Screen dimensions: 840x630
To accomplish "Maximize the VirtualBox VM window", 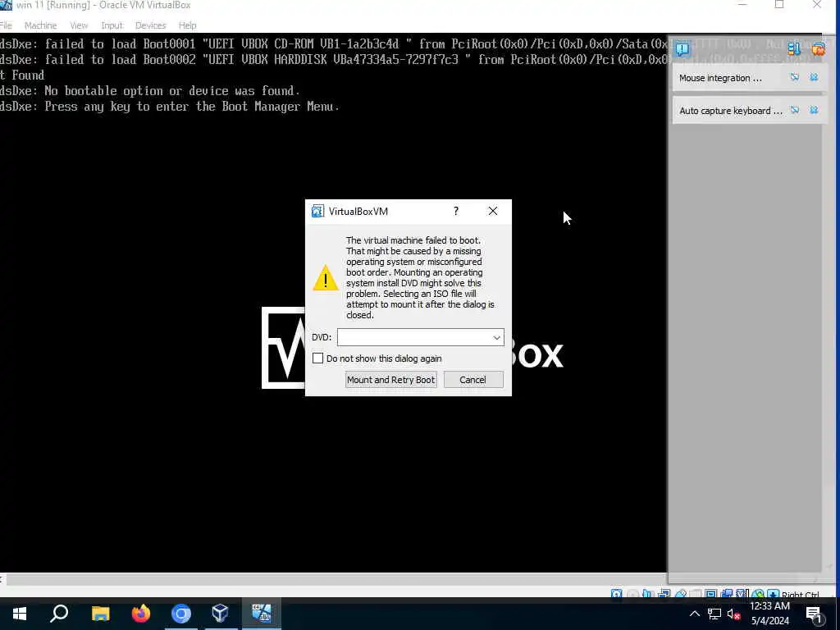I will pyautogui.click(x=779, y=5).
